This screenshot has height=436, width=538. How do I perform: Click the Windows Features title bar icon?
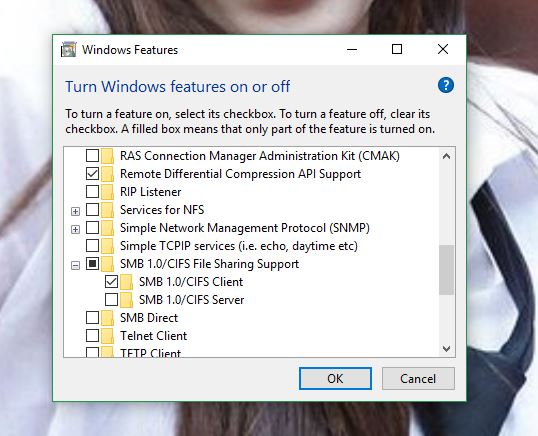(68, 49)
